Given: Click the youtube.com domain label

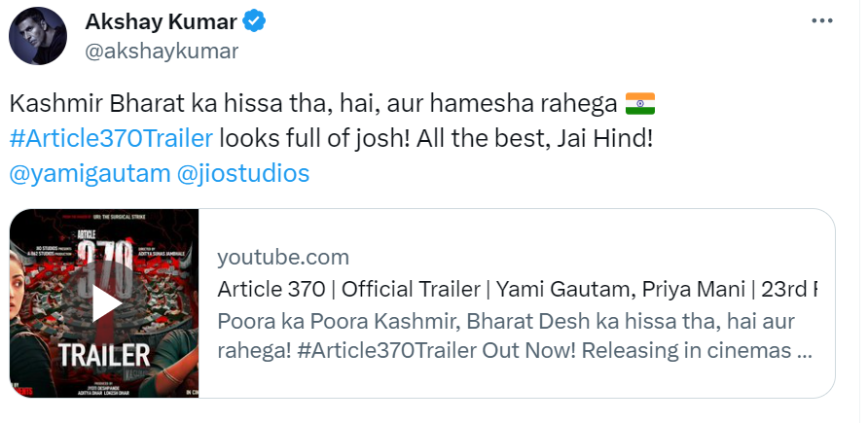Looking at the screenshot, I should tap(283, 257).
